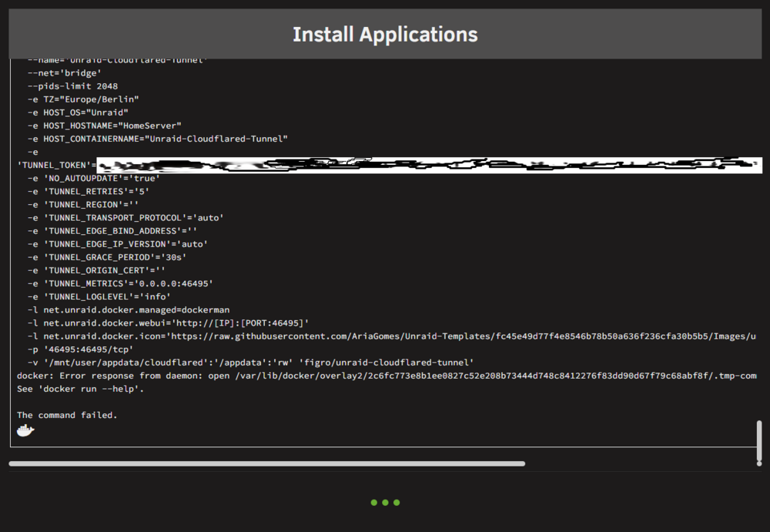Click the --pids-limit 2048 line

tap(72, 86)
